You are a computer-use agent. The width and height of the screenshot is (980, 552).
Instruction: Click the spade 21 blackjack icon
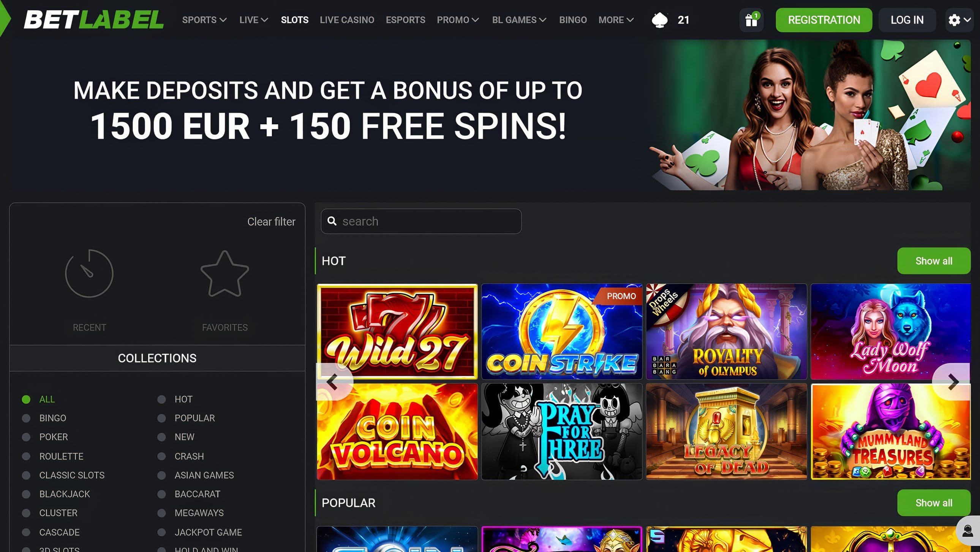670,20
